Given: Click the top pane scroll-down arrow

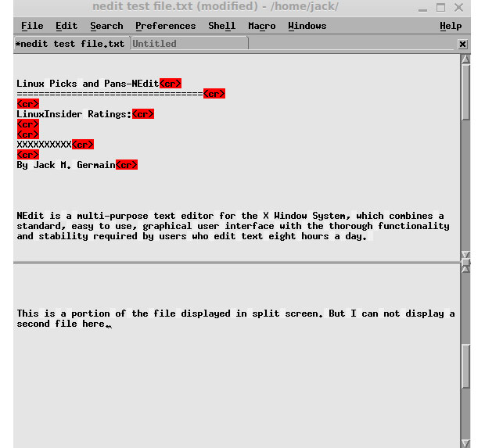Looking at the screenshot, I should point(465,255).
